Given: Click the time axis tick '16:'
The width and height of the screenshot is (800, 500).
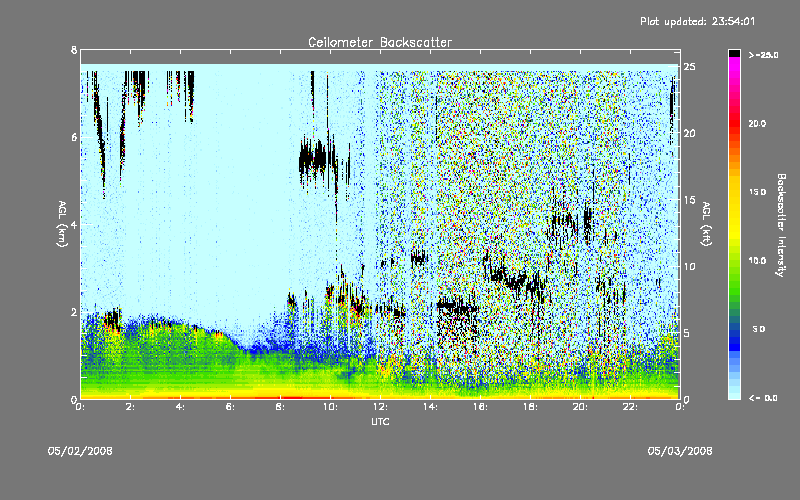Looking at the screenshot, I should (481, 407).
